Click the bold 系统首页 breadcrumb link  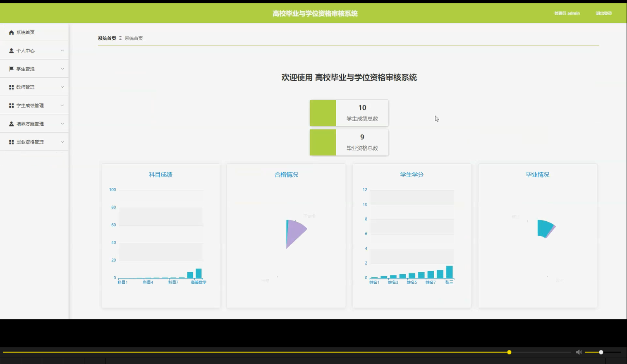pyautogui.click(x=107, y=38)
